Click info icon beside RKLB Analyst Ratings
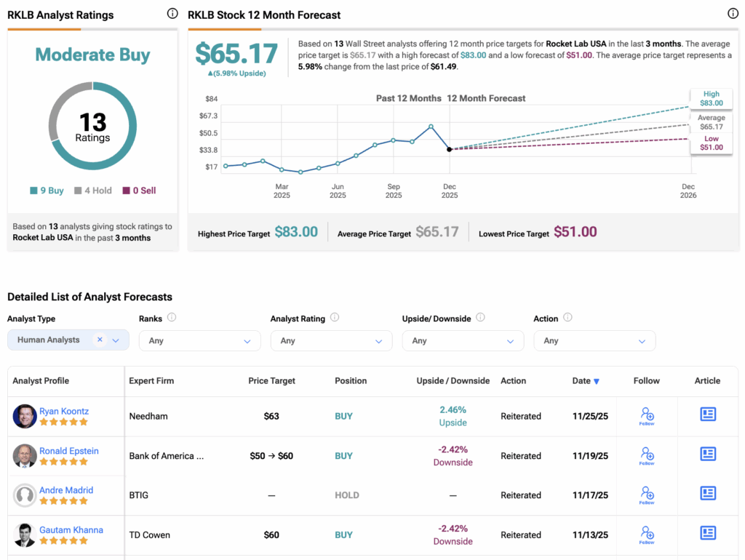The image size is (745, 560). (x=172, y=13)
